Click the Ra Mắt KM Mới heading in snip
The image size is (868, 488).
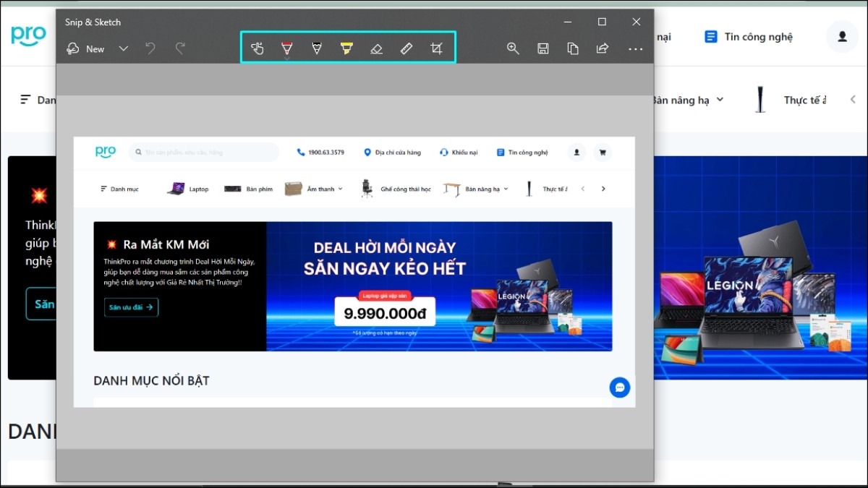[x=166, y=244]
